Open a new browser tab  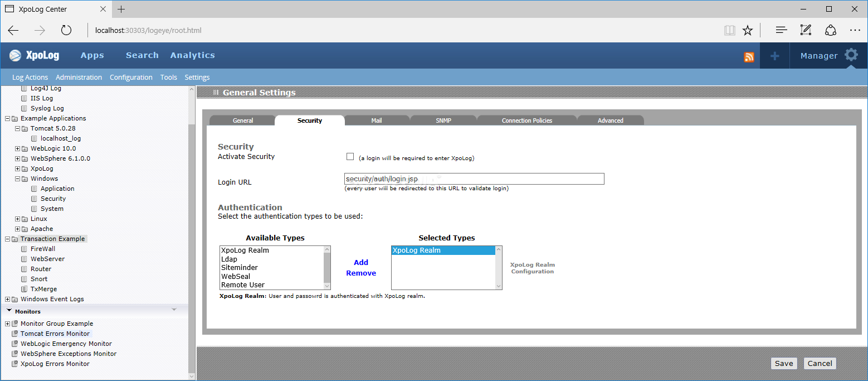coord(121,9)
